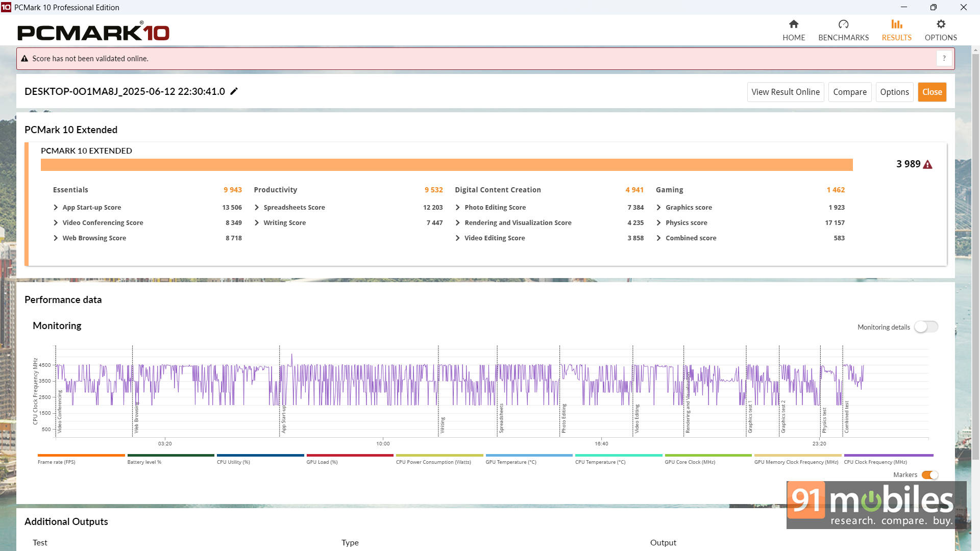
Task: Click the pencil icon to rename result
Action: [x=234, y=91]
